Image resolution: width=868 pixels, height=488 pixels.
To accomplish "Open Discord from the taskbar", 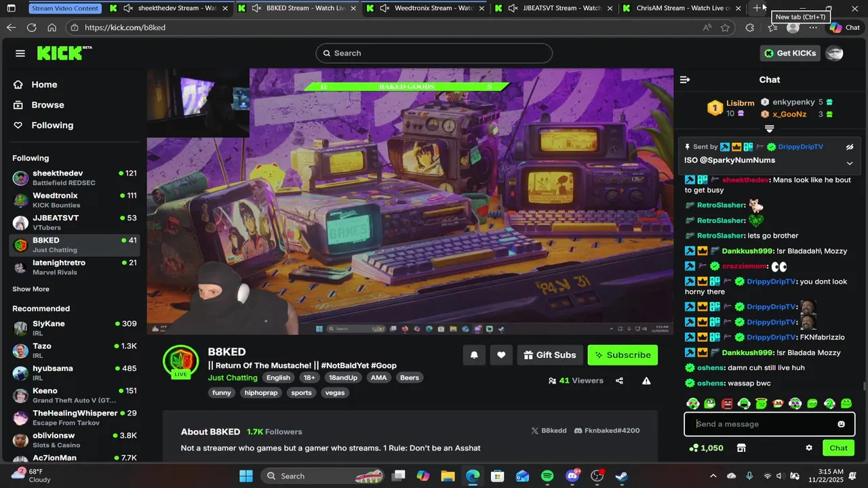I will click(x=572, y=476).
